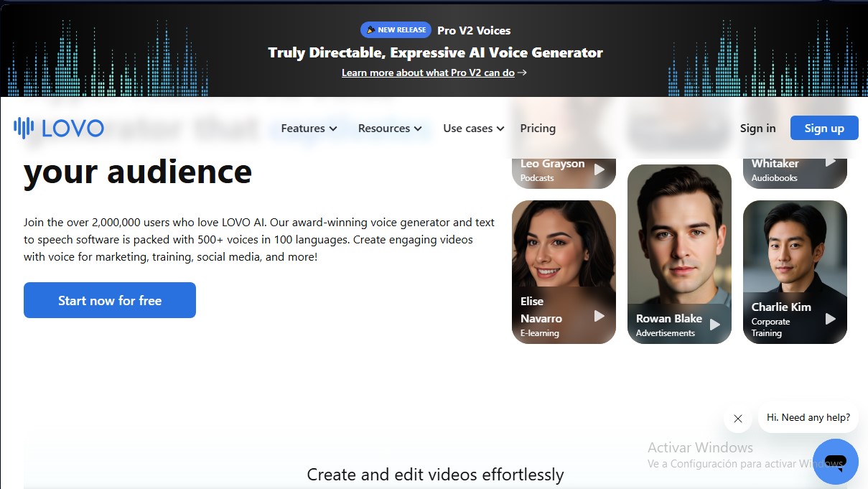Play Whitaker Audiobooks voice sample
The width and height of the screenshot is (868, 489).
[831, 162]
